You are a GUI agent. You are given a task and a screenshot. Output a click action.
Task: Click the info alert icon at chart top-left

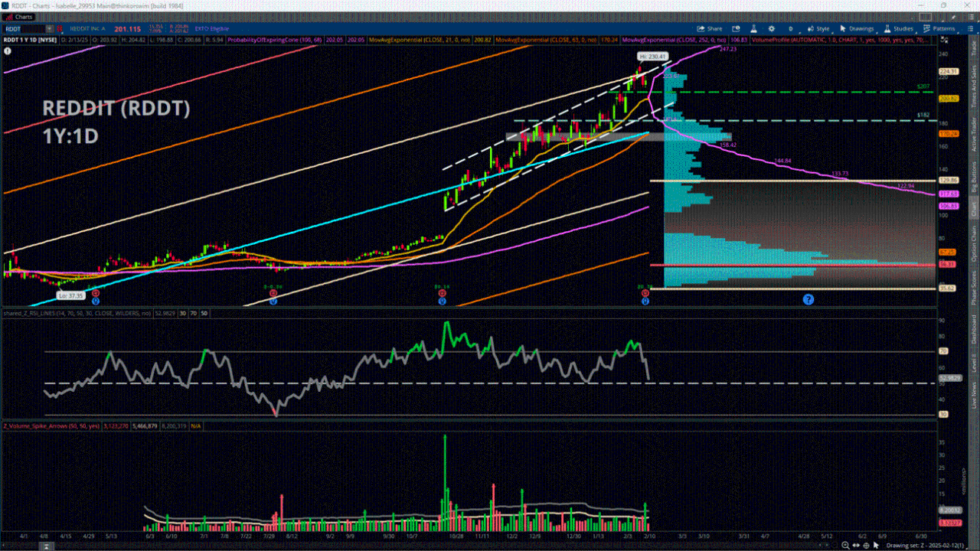[8, 51]
